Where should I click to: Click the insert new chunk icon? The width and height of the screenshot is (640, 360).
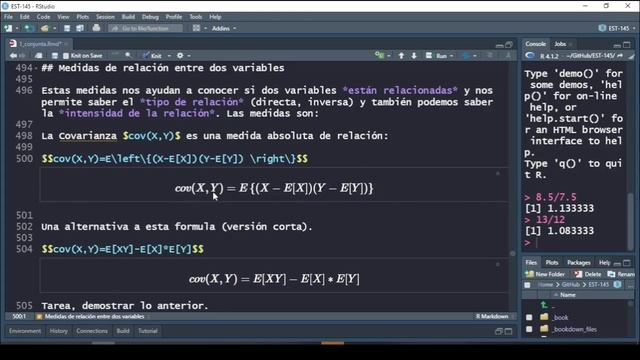(x=379, y=56)
